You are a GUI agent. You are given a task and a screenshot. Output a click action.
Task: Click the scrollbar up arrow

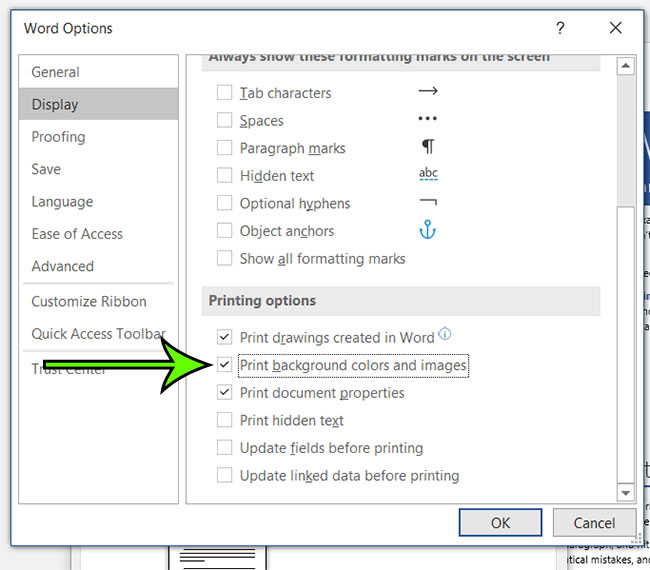tap(626, 65)
